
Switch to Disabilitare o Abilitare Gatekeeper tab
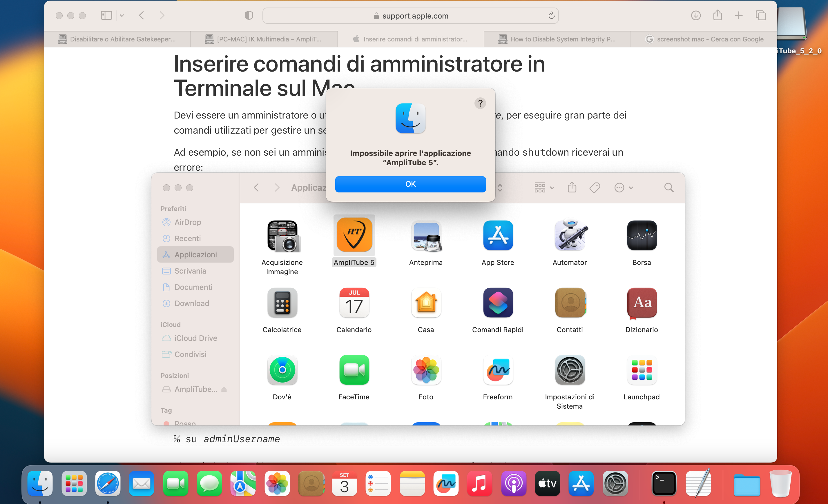(x=117, y=39)
